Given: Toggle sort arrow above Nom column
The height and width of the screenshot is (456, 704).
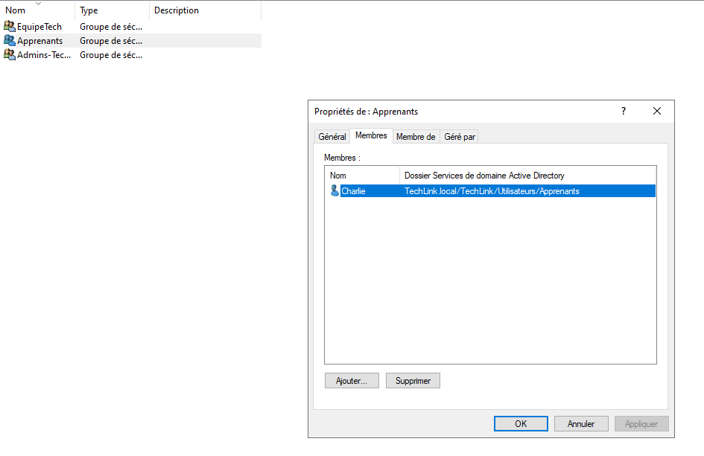Looking at the screenshot, I should click(x=38, y=4).
